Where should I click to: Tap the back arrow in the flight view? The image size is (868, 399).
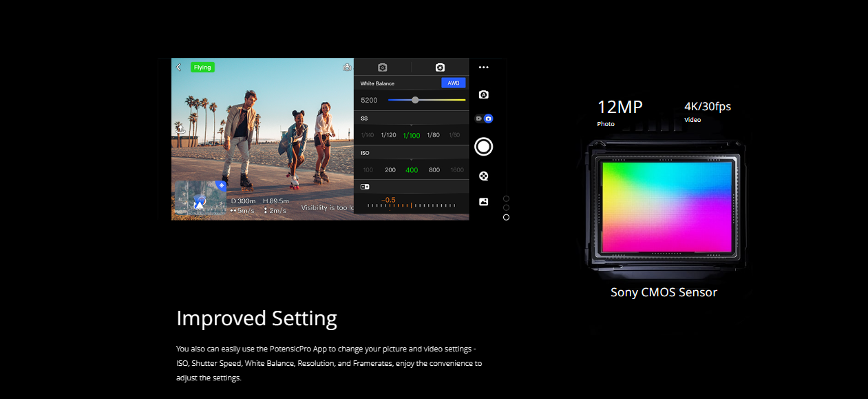coord(179,68)
